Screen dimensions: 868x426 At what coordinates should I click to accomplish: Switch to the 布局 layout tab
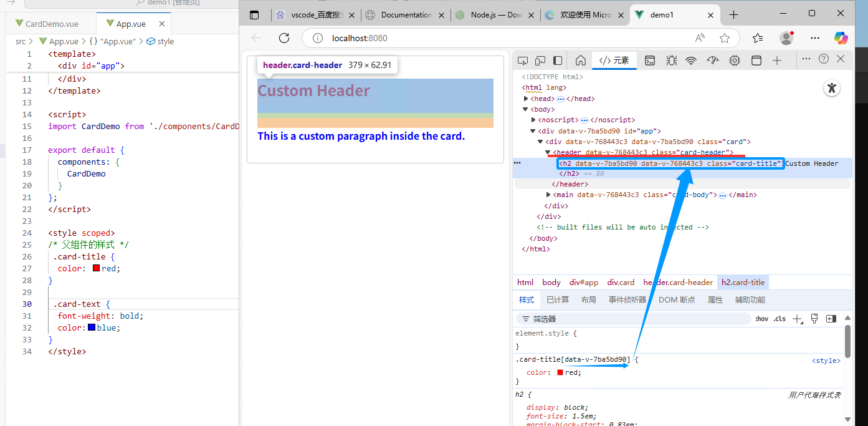[589, 300]
